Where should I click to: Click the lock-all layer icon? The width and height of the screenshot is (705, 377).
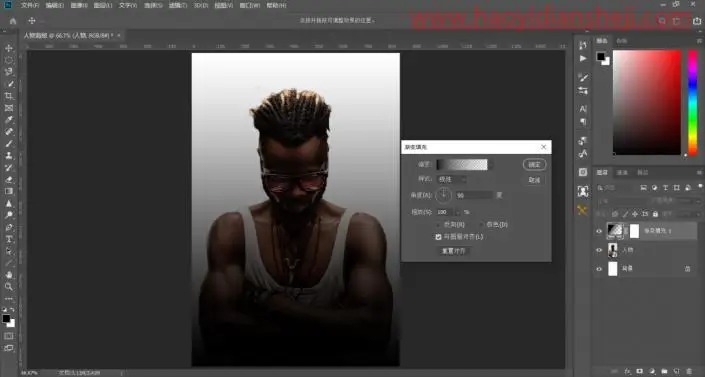point(655,214)
